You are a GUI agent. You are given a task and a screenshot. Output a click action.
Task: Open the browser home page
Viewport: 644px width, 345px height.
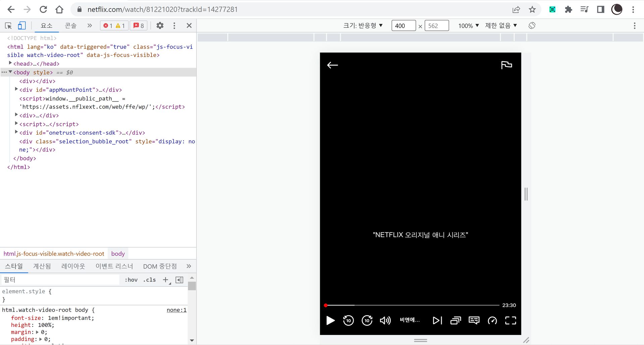pyautogui.click(x=59, y=9)
